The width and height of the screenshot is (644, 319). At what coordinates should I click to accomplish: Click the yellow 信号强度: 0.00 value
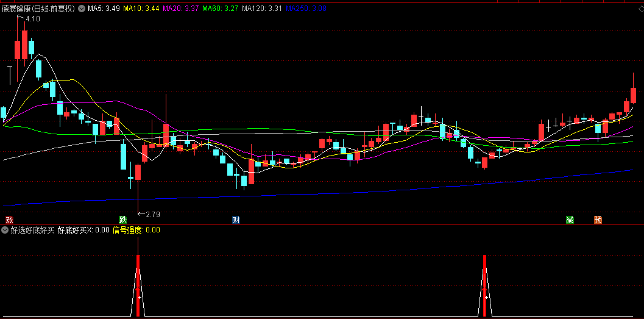[136, 230]
